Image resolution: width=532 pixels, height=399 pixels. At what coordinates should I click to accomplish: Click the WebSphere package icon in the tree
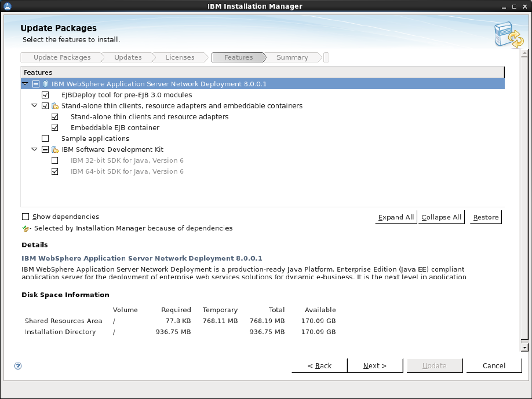coord(46,84)
